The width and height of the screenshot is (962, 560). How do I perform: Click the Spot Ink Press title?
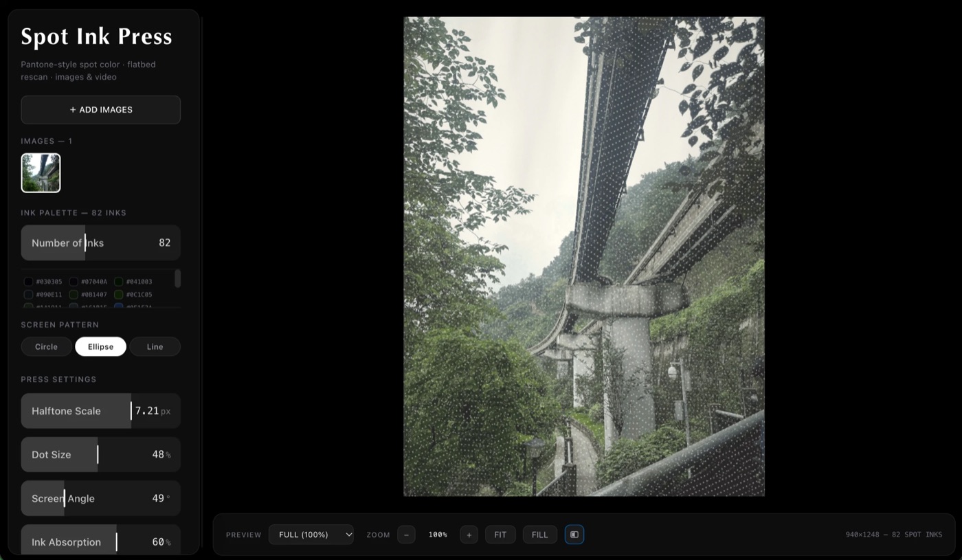tap(96, 36)
